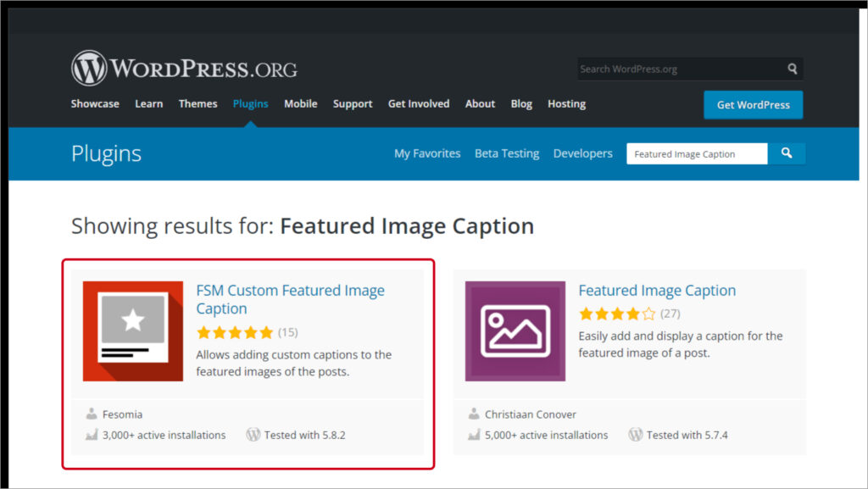Open the Support menu item

tap(353, 103)
